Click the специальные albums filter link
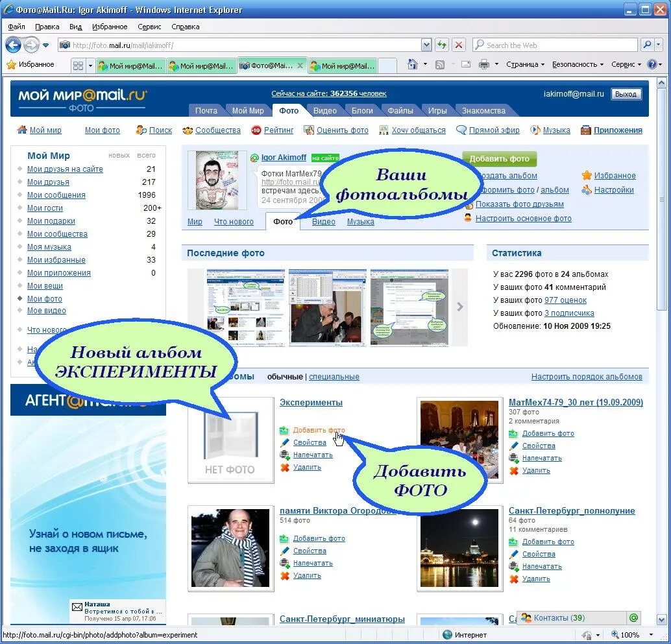The width and height of the screenshot is (671, 644). tap(334, 377)
